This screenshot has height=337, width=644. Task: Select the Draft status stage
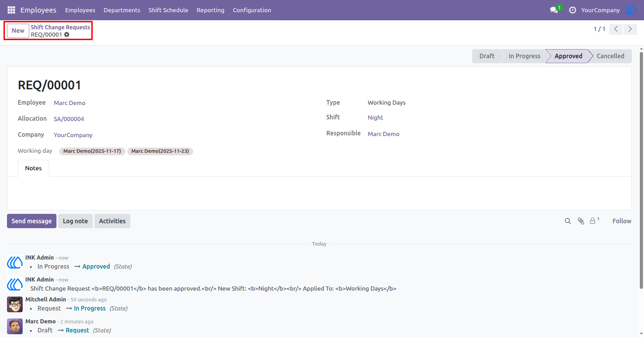tap(487, 56)
